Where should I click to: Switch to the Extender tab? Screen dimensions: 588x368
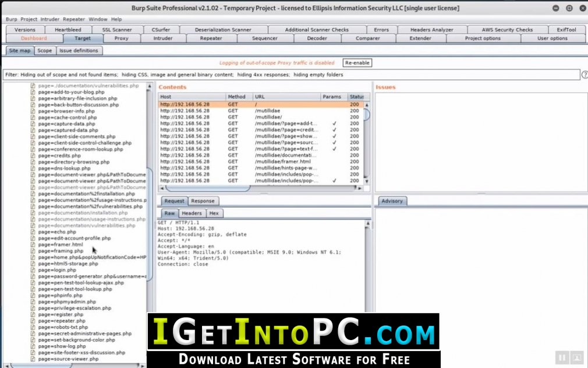[x=420, y=38]
